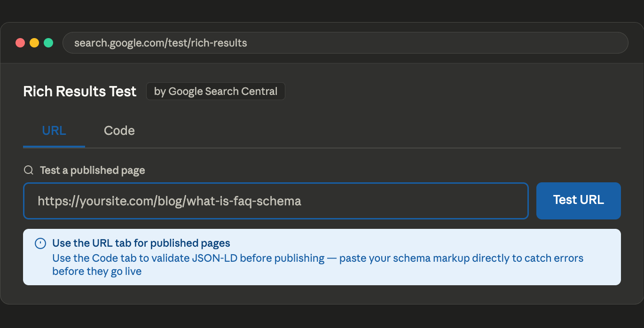Click the 'by Google Search Central' badge

click(216, 91)
